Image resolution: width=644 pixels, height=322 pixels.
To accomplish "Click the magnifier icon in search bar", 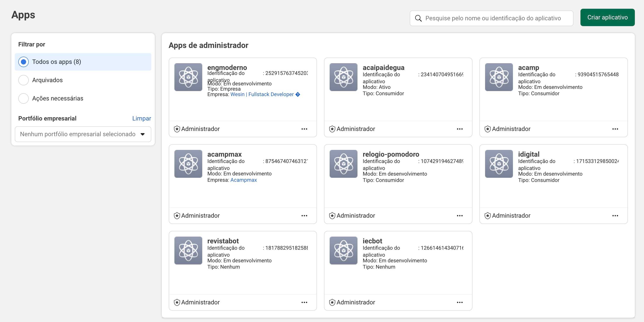I will coord(418,18).
